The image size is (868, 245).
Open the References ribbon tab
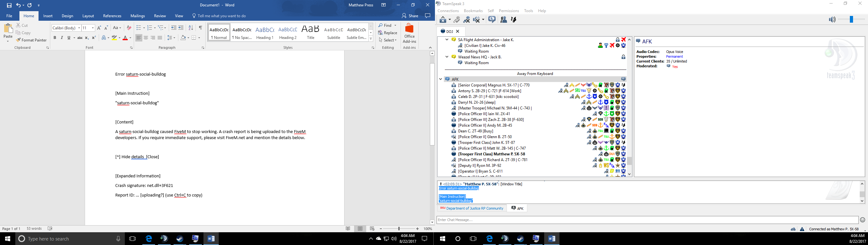click(112, 16)
